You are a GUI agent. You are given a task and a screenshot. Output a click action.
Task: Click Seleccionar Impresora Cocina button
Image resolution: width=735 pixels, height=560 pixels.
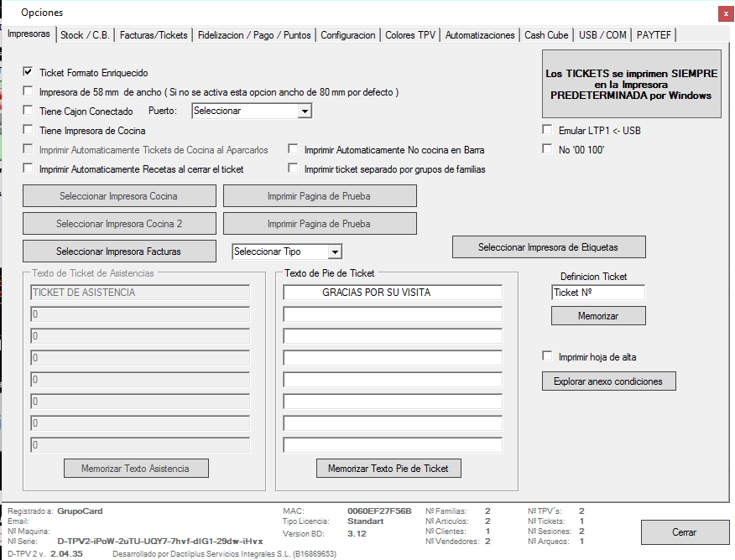coord(119,195)
